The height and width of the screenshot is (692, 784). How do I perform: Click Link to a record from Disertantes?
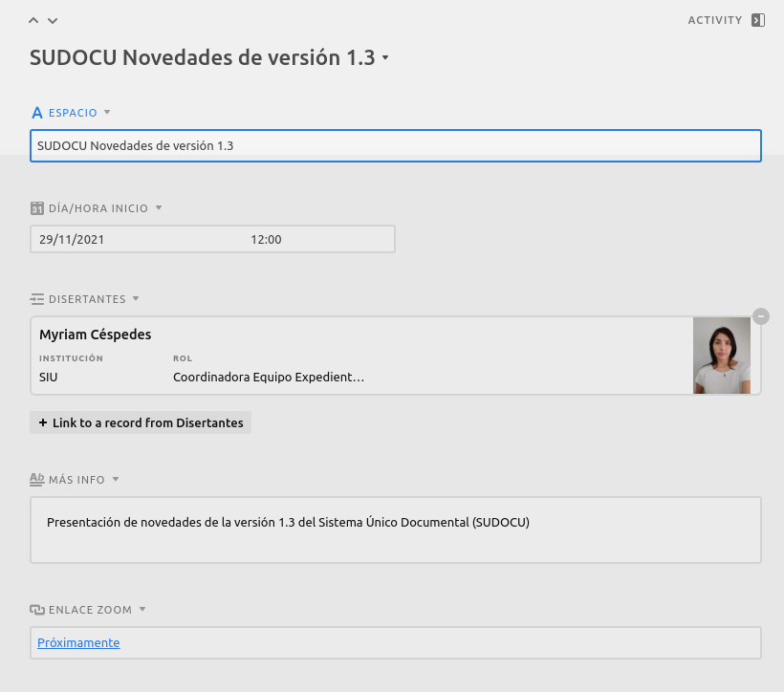coord(141,422)
